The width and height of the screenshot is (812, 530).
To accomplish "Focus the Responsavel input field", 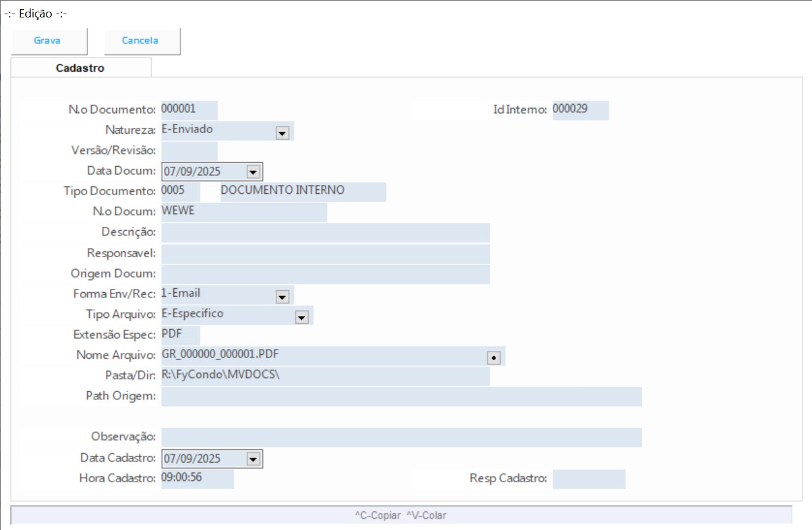I will coord(325,254).
